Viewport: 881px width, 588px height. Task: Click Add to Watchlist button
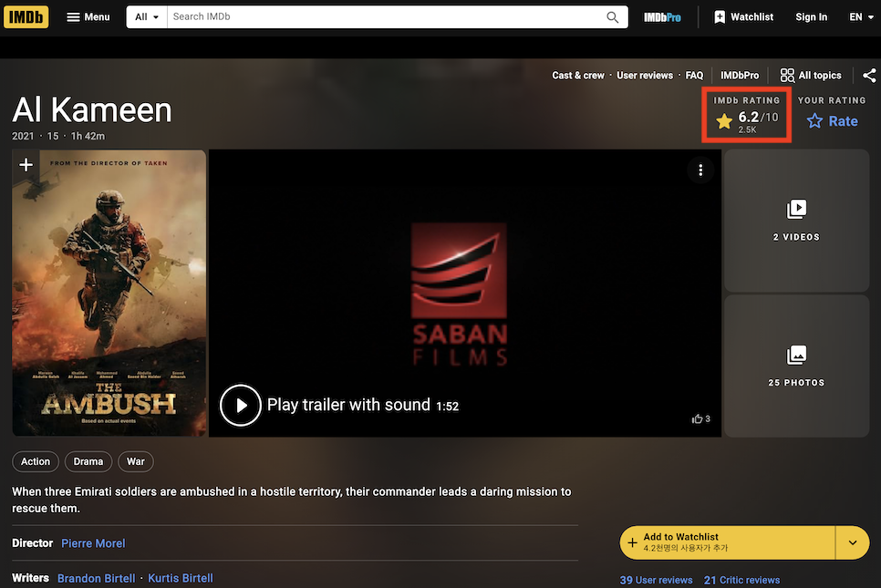click(728, 542)
